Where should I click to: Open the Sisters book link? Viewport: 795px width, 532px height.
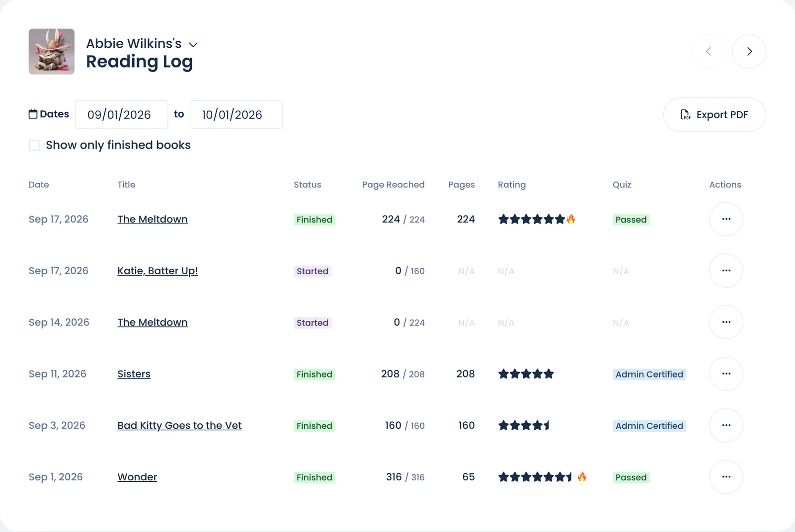(x=134, y=374)
